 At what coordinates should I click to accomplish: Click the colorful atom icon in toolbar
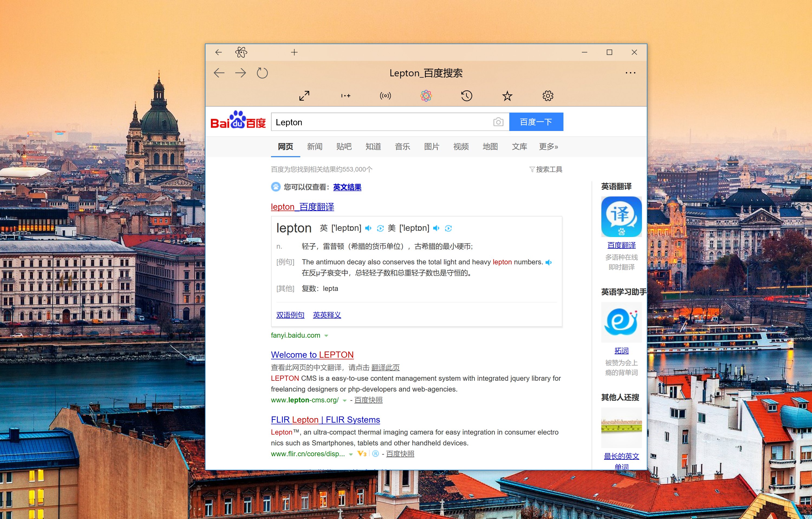[426, 96]
